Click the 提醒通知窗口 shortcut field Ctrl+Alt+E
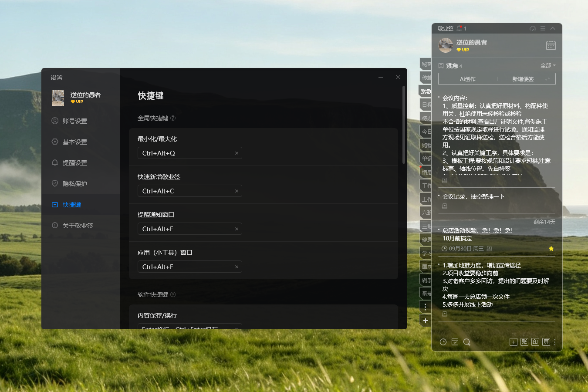The height and width of the screenshot is (392, 588). point(189,229)
